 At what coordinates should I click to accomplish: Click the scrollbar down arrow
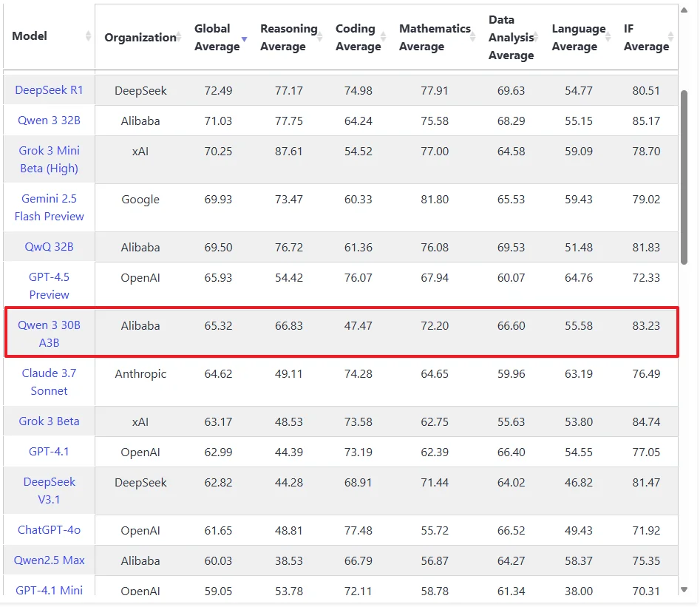point(684,590)
